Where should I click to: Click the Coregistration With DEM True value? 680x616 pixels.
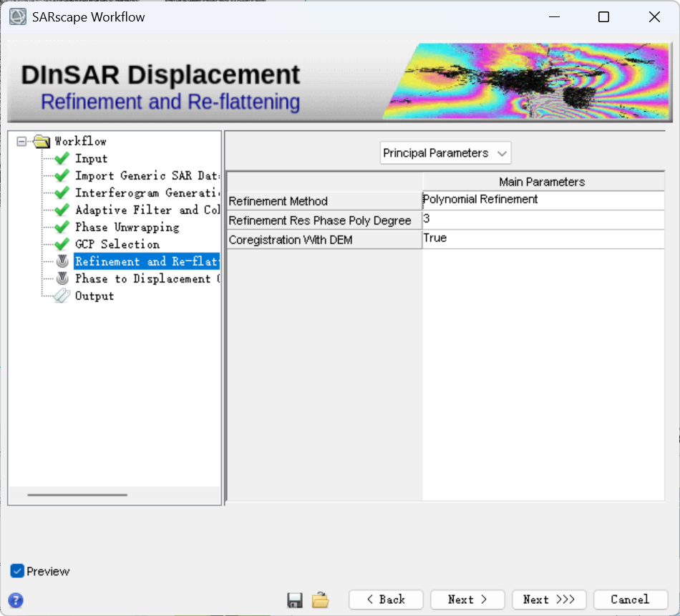pos(543,239)
